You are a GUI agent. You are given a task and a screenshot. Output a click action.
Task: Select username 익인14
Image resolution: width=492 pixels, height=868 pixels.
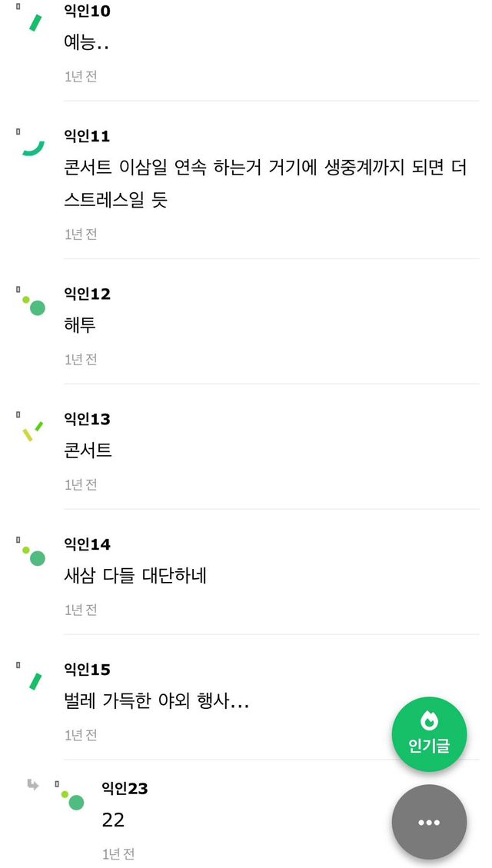[87, 544]
